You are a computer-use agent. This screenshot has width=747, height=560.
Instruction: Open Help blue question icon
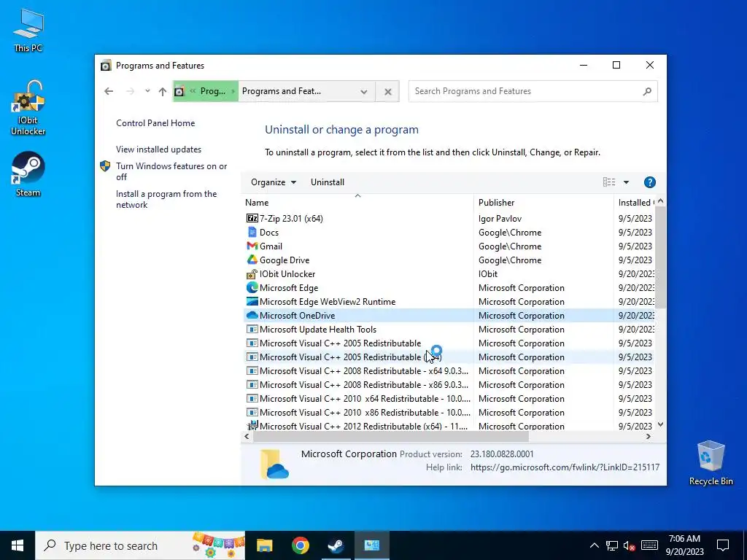(649, 182)
